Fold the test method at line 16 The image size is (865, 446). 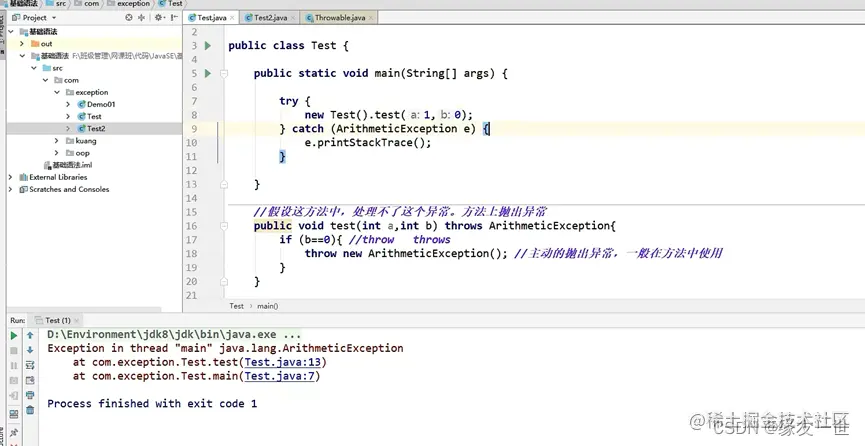[224, 226]
